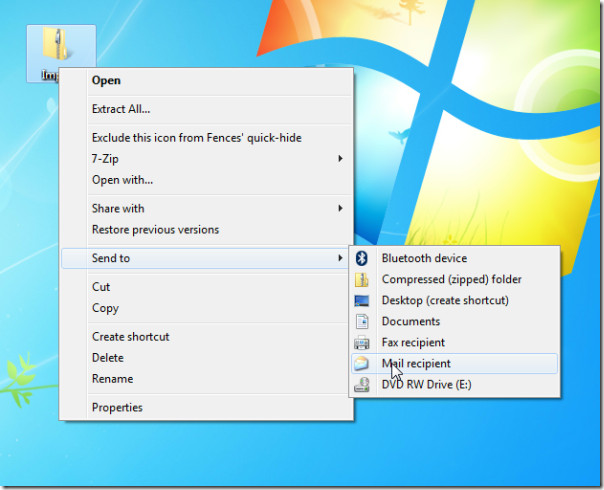Choose Restore previous versions
Viewport: 604px width, 490px height.
click(x=206, y=230)
